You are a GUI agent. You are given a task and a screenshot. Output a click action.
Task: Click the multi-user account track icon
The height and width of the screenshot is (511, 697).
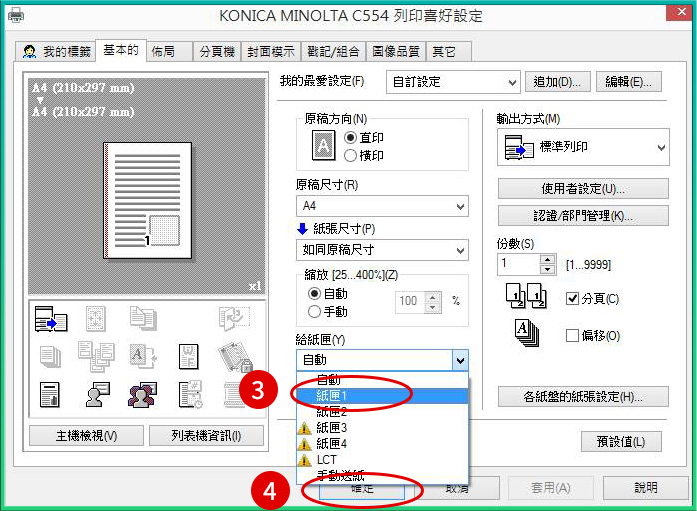click(142, 395)
